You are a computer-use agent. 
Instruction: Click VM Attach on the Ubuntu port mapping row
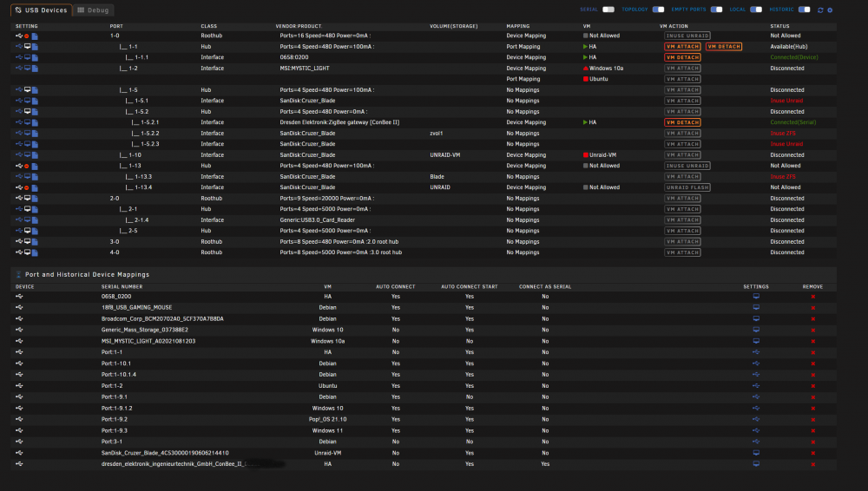click(682, 79)
